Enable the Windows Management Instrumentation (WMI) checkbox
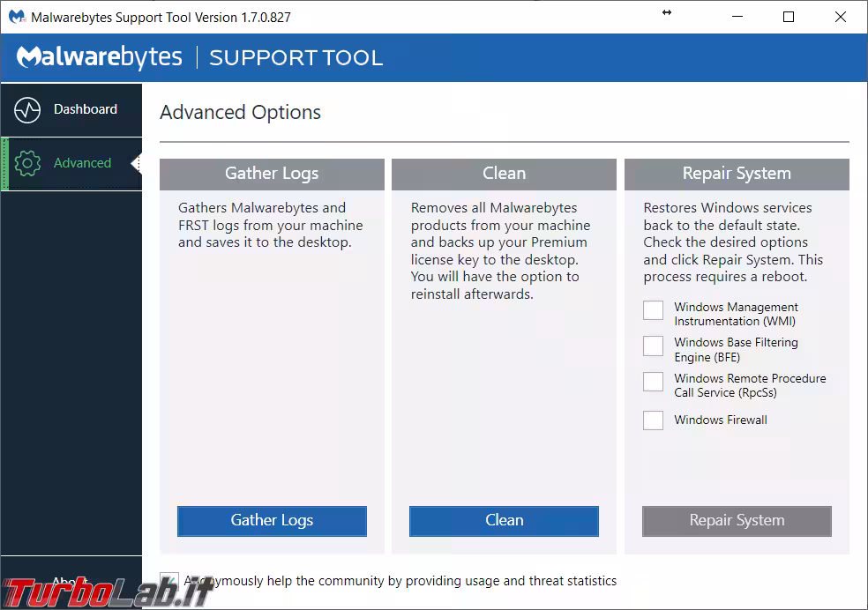 click(x=653, y=310)
